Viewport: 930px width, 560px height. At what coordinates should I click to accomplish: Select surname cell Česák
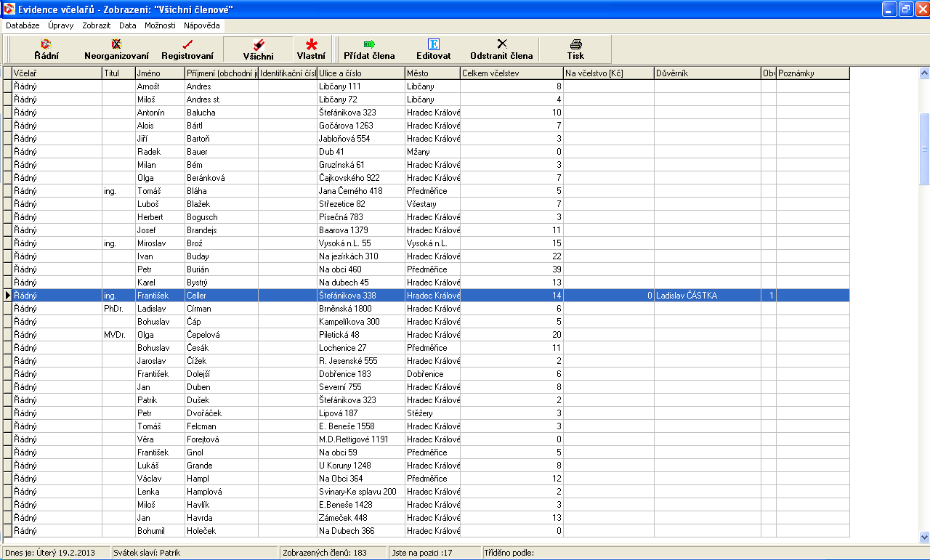click(222, 348)
